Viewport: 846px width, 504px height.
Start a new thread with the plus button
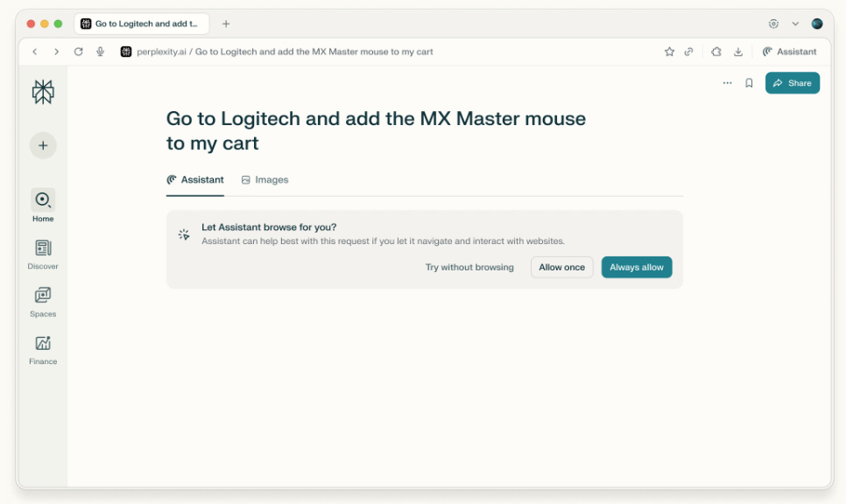[43, 145]
